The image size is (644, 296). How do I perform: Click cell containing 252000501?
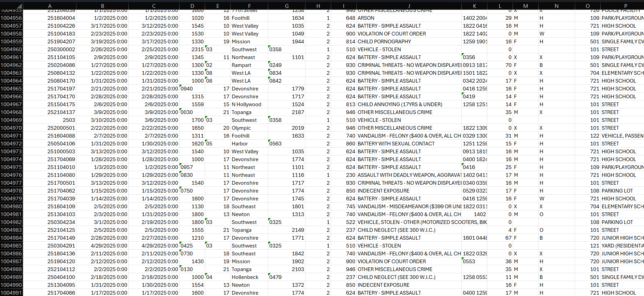click(61, 128)
